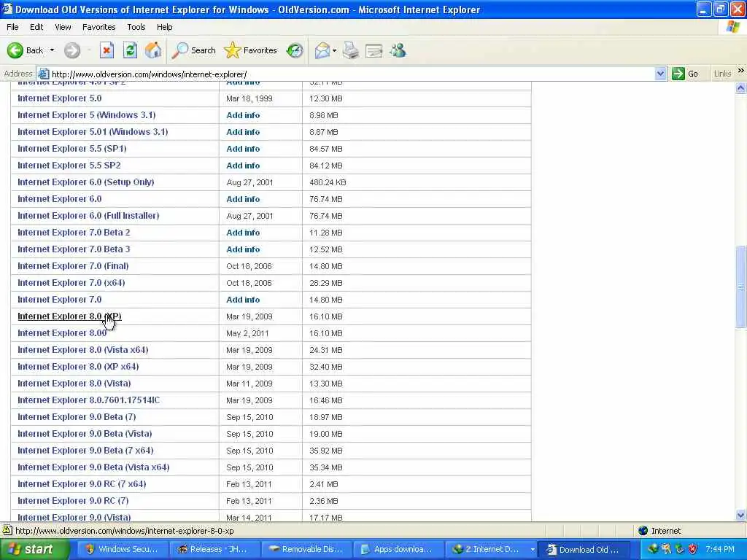Open the History clock icon
Image resolution: width=747 pixels, height=560 pixels.
point(295,50)
